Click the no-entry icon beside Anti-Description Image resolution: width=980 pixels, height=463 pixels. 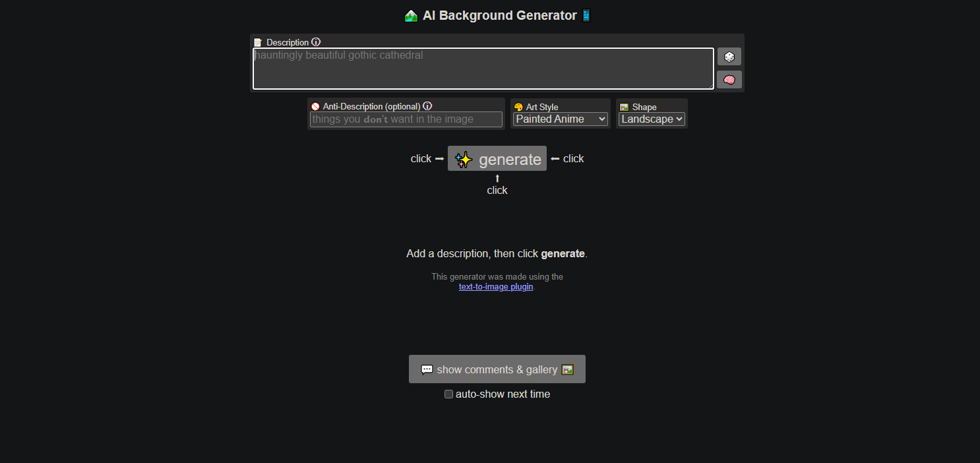(x=315, y=106)
